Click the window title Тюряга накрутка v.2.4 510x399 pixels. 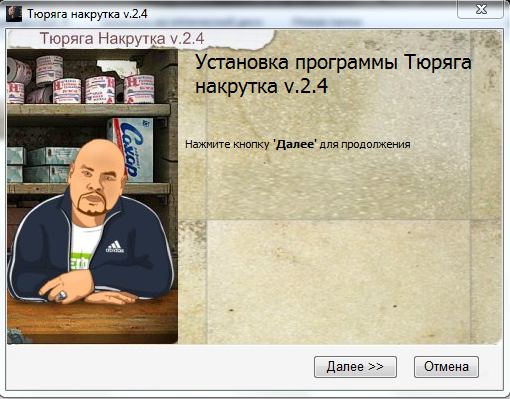pos(87,14)
